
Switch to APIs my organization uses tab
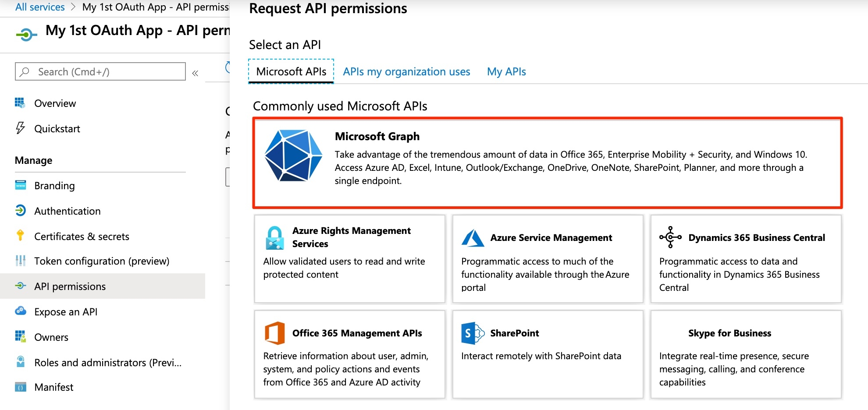coord(406,72)
